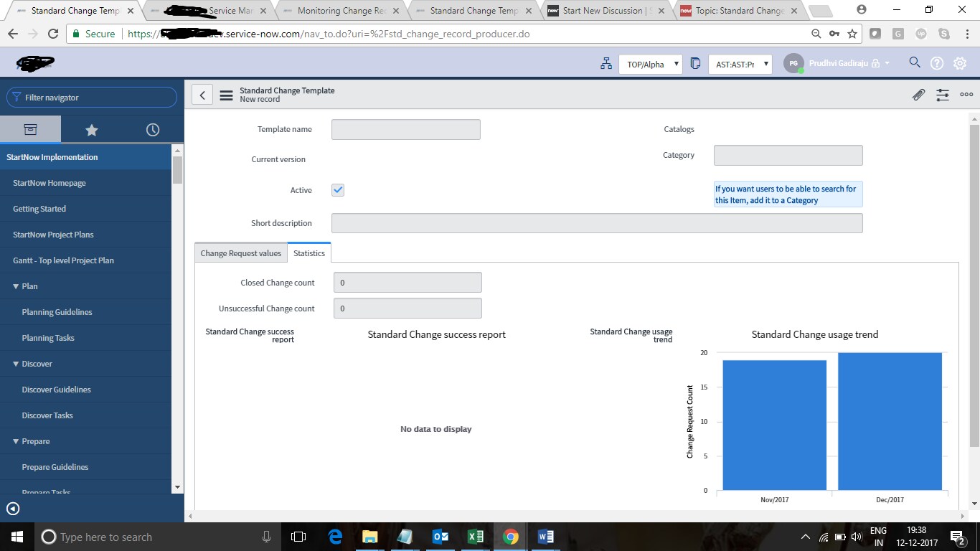The height and width of the screenshot is (551, 980).
Task: Click the back arrow on the record header
Action: point(202,94)
